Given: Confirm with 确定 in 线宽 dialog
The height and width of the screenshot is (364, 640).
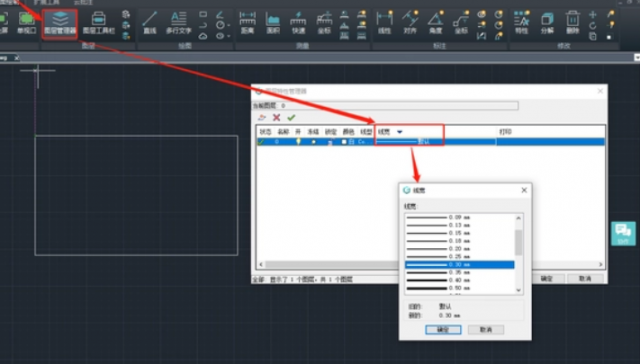Looking at the screenshot, I should (x=443, y=330).
